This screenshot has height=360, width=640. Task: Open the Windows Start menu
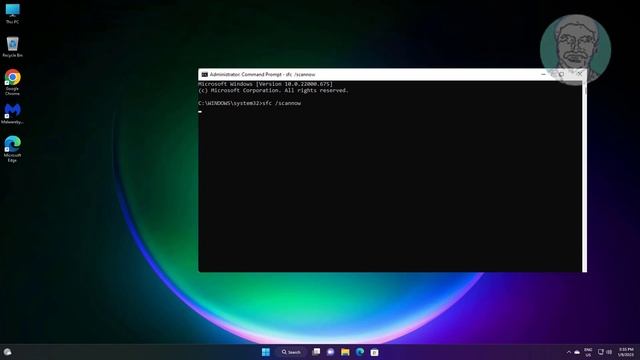point(266,352)
